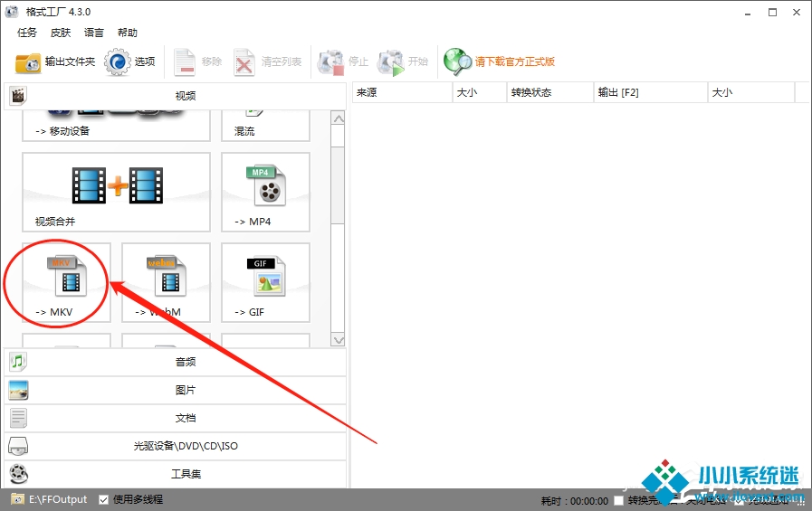This screenshot has width=812, height=511.
Task: Choose the MP4 conversion format
Action: click(265, 191)
